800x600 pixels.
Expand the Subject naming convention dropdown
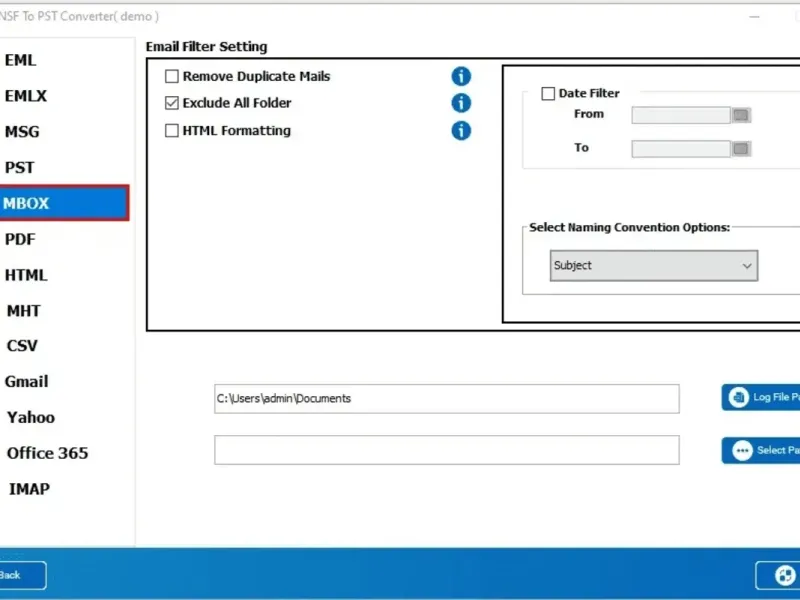pyautogui.click(x=654, y=266)
